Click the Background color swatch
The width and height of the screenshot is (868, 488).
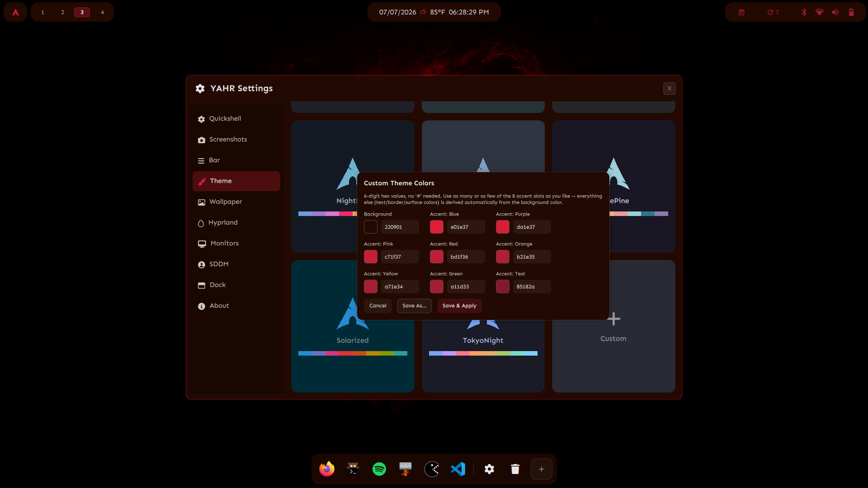pos(371,227)
